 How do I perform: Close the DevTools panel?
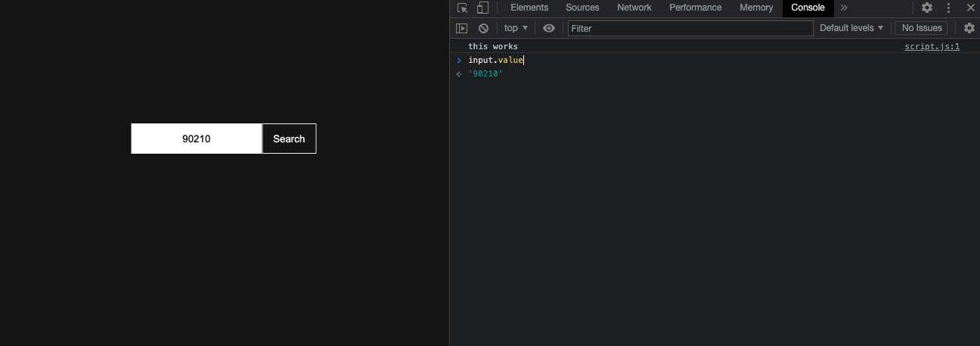[x=970, y=8]
